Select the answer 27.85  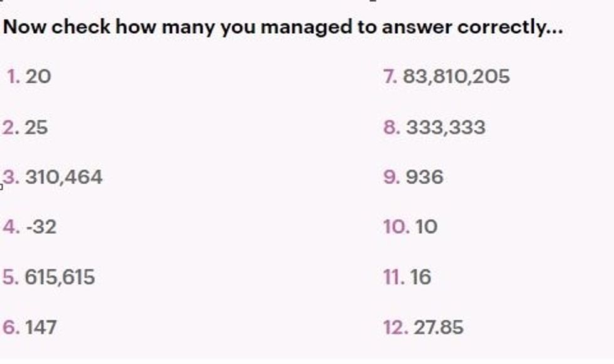tap(439, 327)
